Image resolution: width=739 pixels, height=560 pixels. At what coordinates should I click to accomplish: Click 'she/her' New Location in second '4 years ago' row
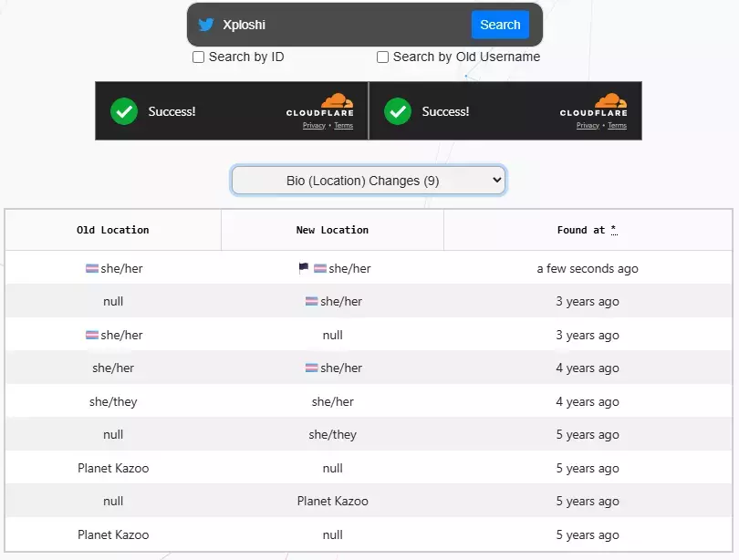click(333, 401)
